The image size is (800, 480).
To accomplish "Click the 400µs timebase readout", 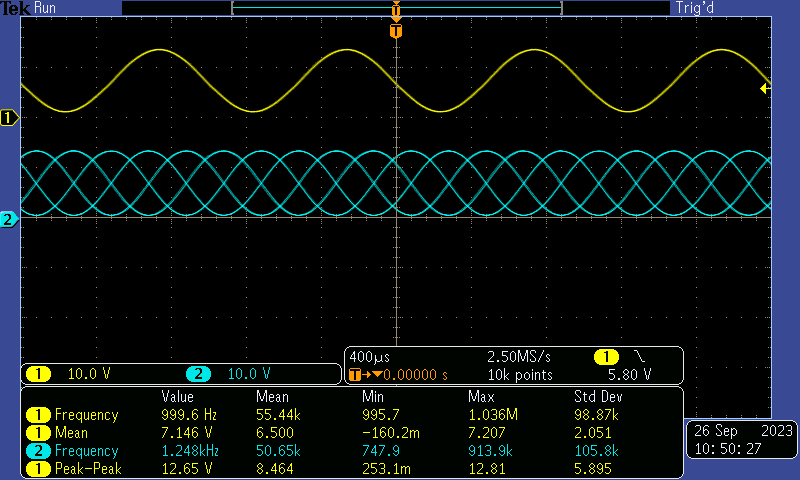I will [369, 357].
